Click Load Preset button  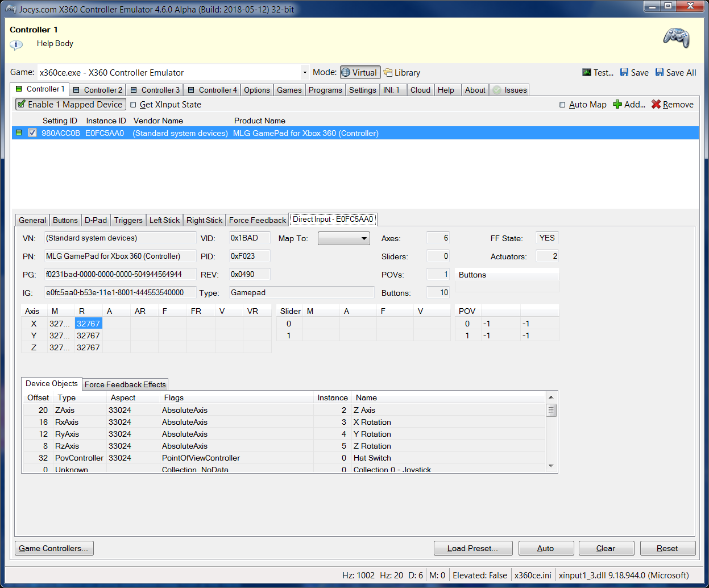coord(472,548)
